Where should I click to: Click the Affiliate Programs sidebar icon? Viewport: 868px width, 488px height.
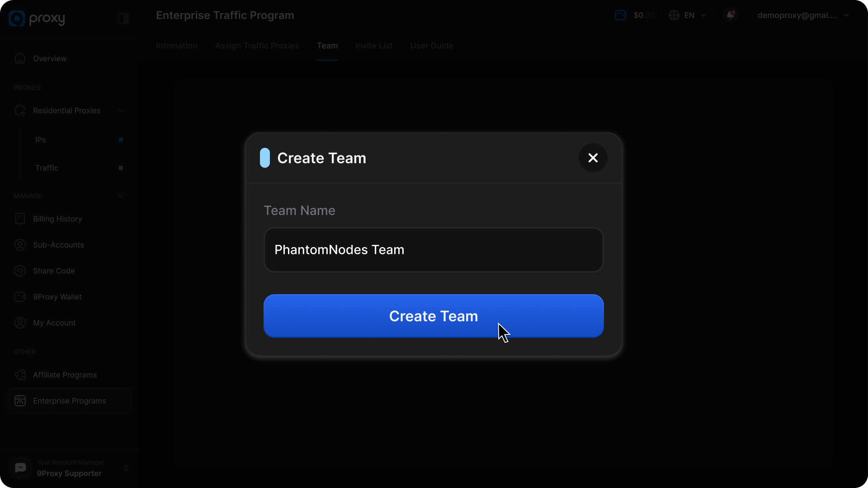pyautogui.click(x=20, y=375)
